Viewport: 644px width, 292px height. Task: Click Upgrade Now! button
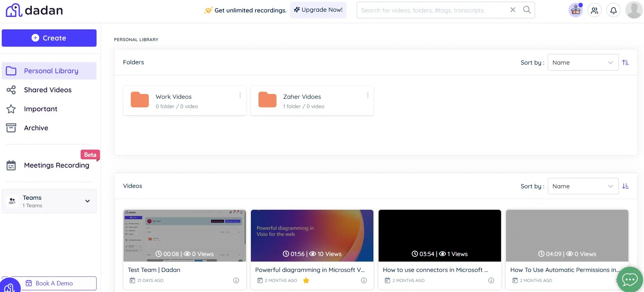(318, 10)
